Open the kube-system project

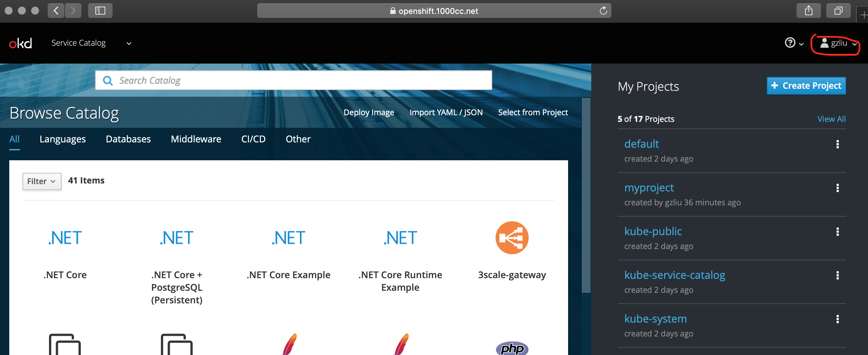(655, 319)
